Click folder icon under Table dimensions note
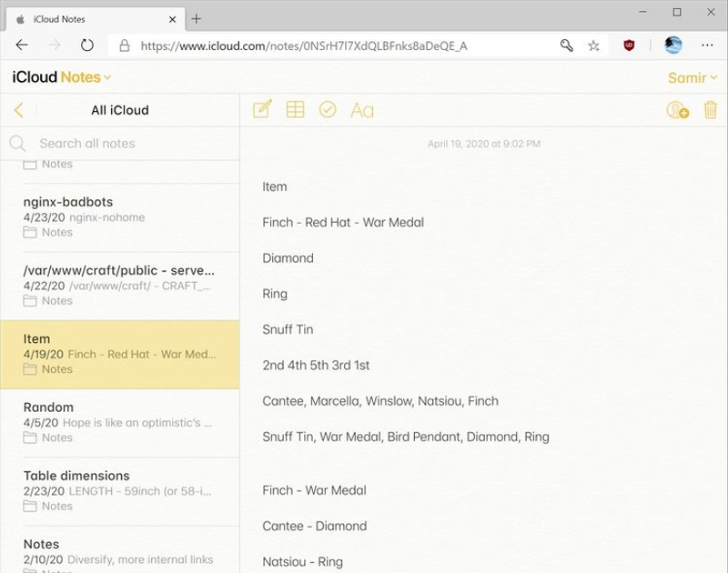Screen dimensions: 728x573 [30, 507]
